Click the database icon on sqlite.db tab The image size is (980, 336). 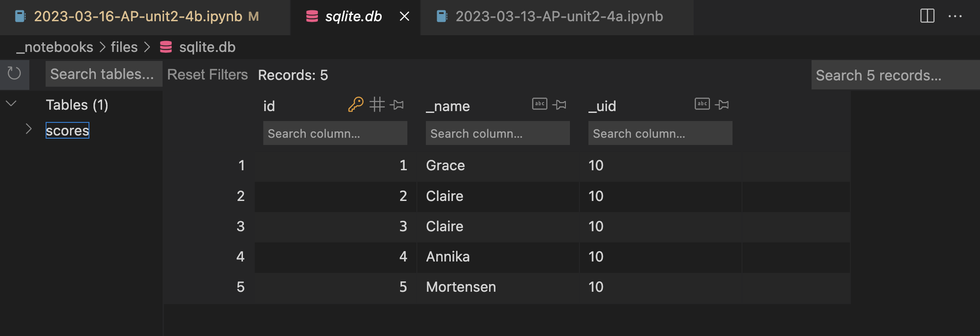(312, 16)
